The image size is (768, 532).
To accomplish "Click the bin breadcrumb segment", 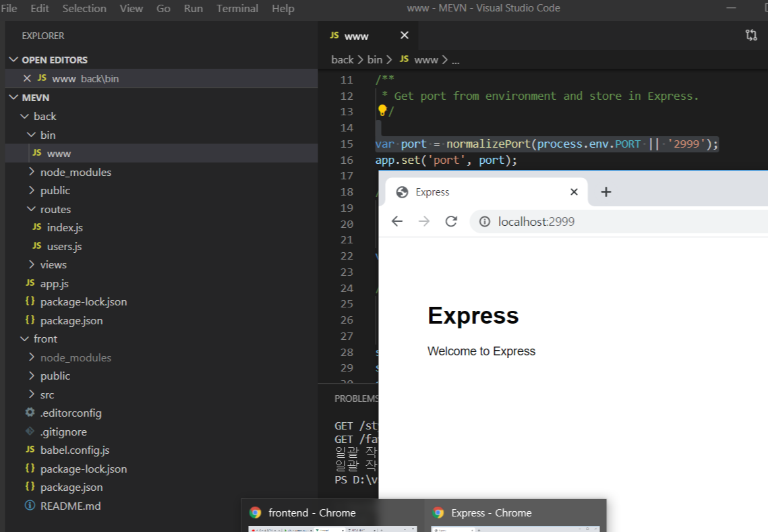I will coord(375,60).
